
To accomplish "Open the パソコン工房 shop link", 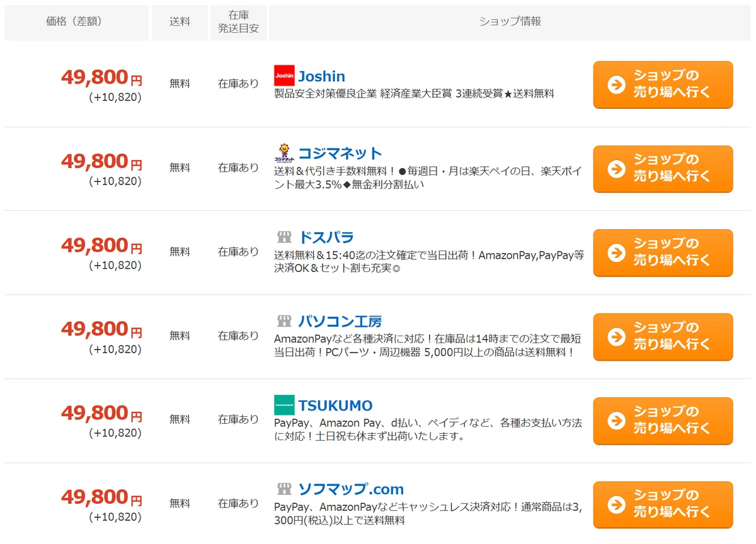I will click(x=340, y=321).
